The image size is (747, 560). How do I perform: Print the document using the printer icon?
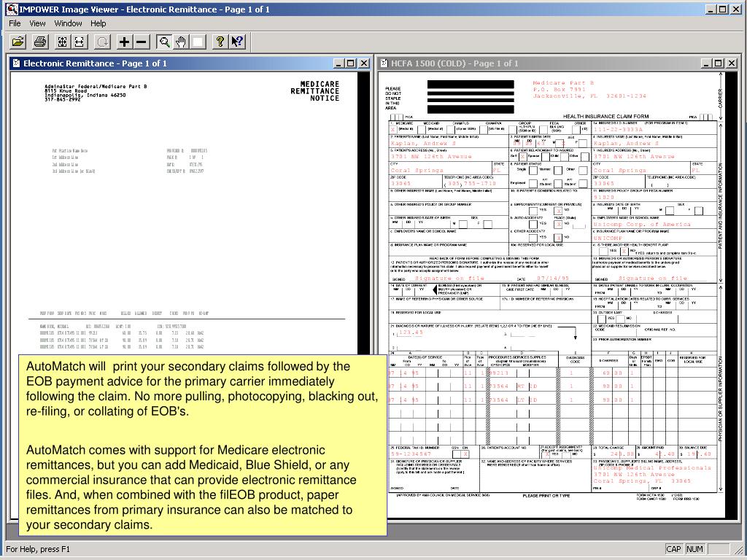[40, 42]
